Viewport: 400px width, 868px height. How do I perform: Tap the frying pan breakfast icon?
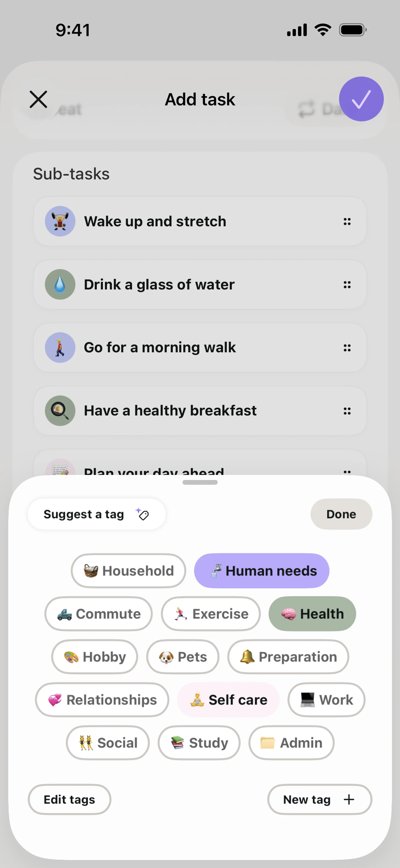click(60, 410)
